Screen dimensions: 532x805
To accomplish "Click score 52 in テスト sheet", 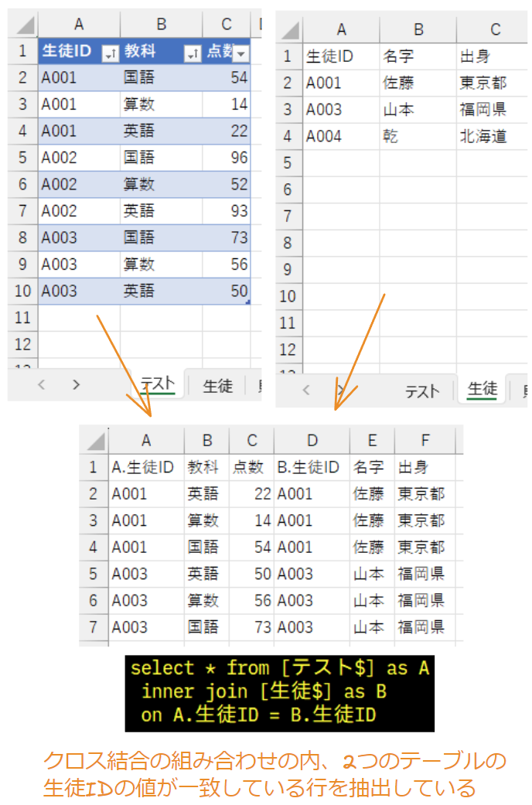I will 227,184.
